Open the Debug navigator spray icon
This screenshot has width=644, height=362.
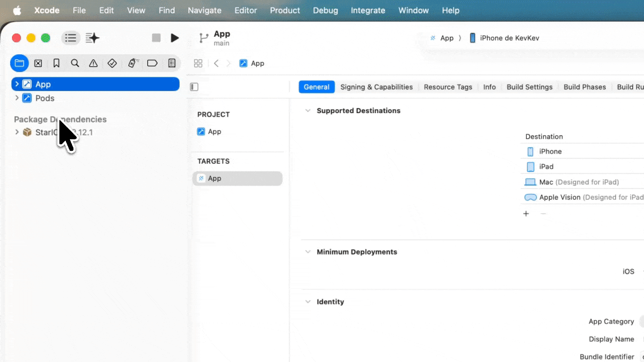click(133, 63)
